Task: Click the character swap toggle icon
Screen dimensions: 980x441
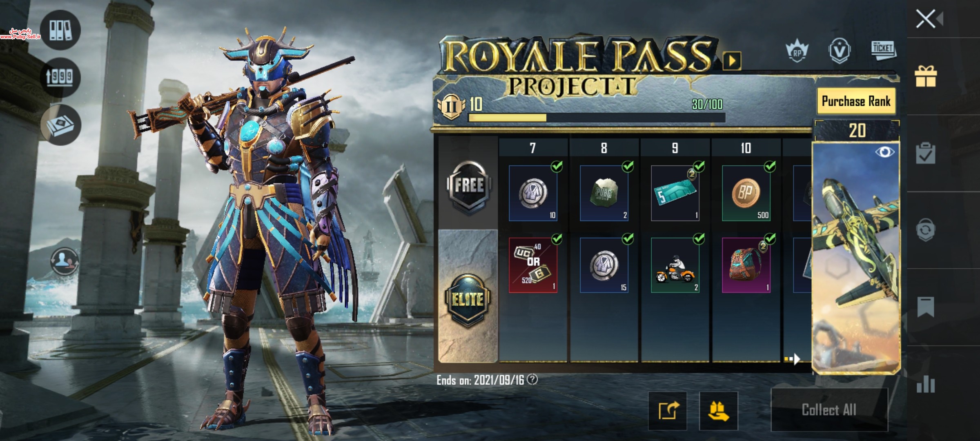Action: tap(65, 261)
